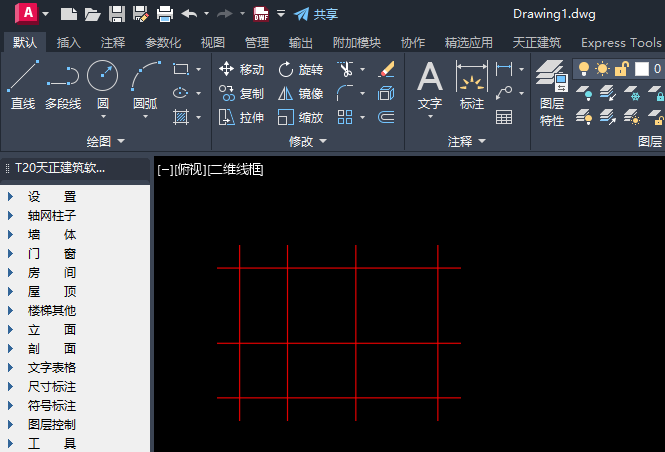Expand the 轴网柱子 tree entry
This screenshot has width=665, height=452.
point(10,215)
